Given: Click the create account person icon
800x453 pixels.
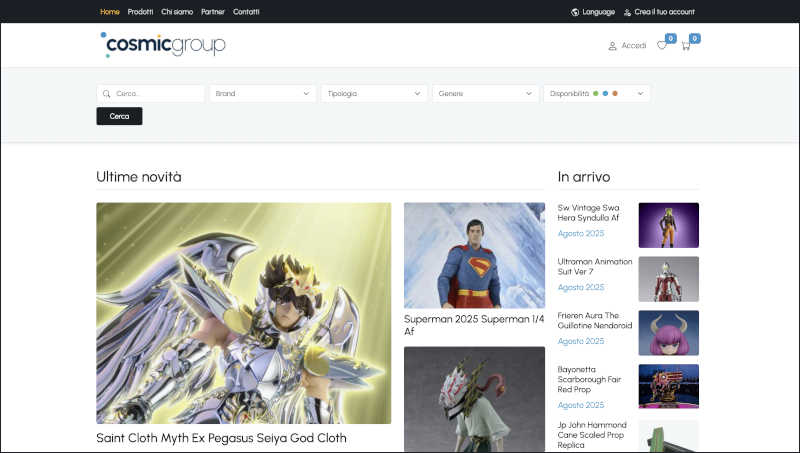Looking at the screenshot, I should point(628,12).
